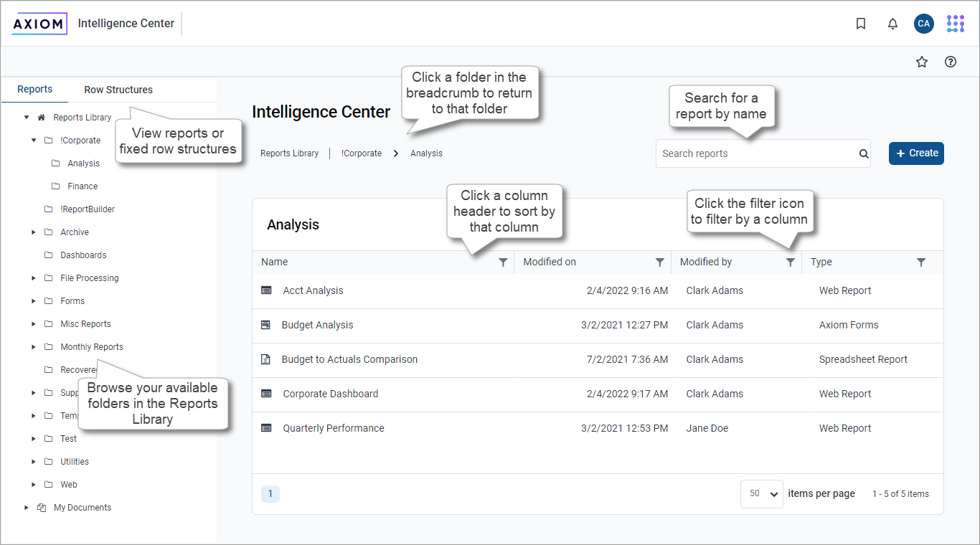Expand the Archive folder
Viewport: 980px width, 545px height.
pyautogui.click(x=34, y=232)
